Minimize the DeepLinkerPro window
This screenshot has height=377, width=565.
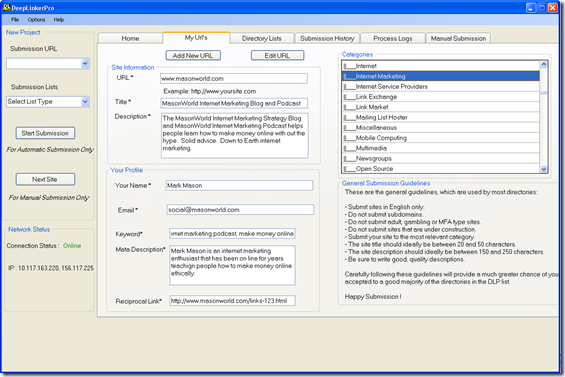point(530,8)
